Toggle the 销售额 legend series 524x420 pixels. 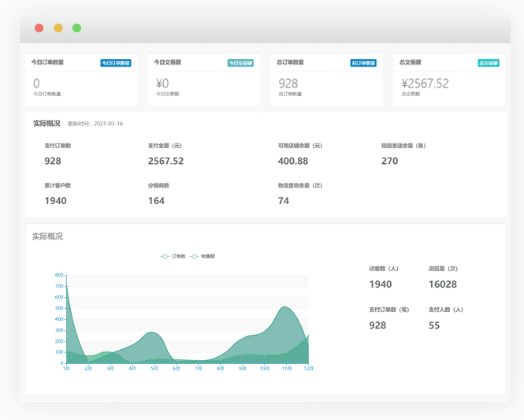tap(203, 257)
